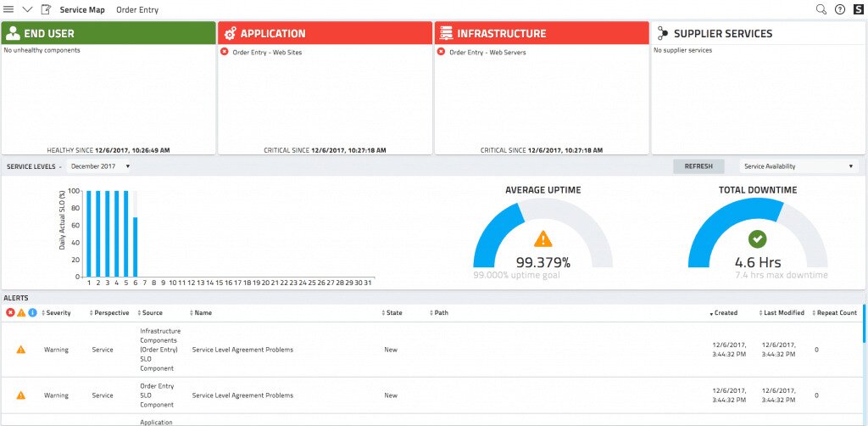Click the End User person icon
The width and height of the screenshot is (868, 426).
coord(12,33)
